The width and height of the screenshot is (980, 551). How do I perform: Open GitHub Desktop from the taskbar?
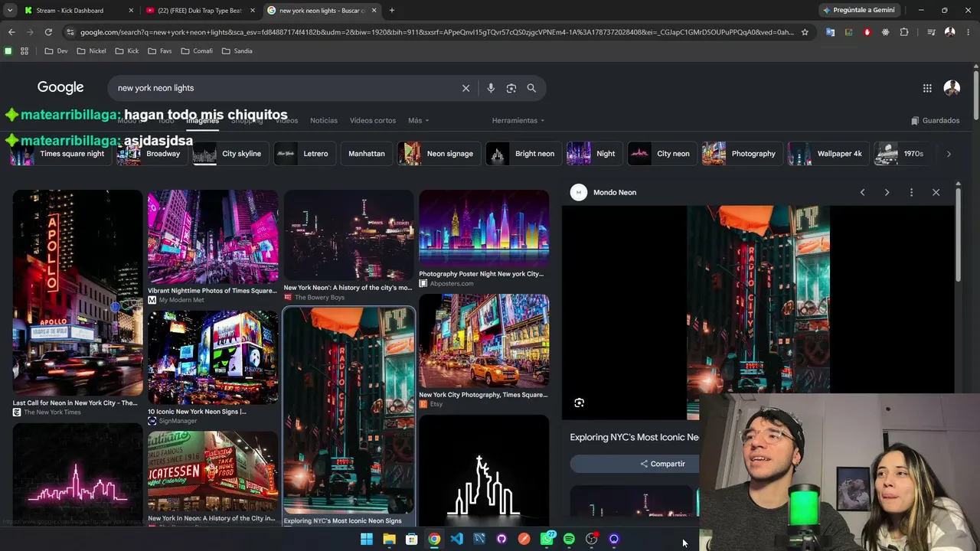(501, 539)
